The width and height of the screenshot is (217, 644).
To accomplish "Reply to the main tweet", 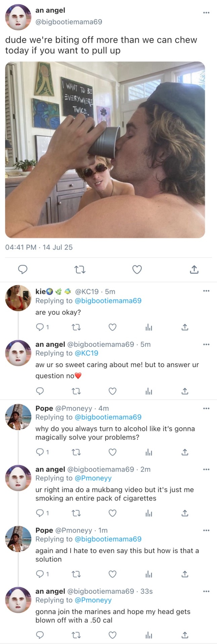I will pos(23,269).
